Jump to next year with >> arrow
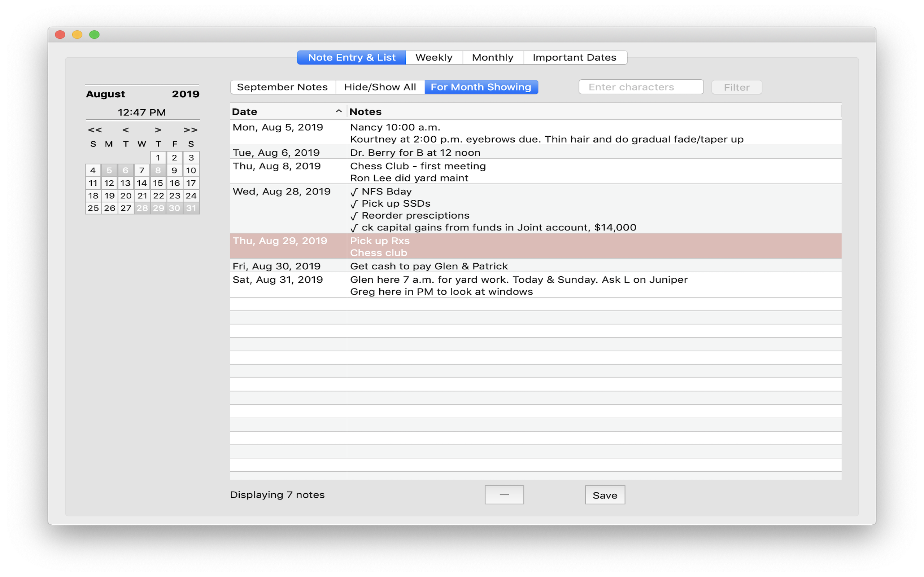Screen dimensions: 924x577 point(190,130)
